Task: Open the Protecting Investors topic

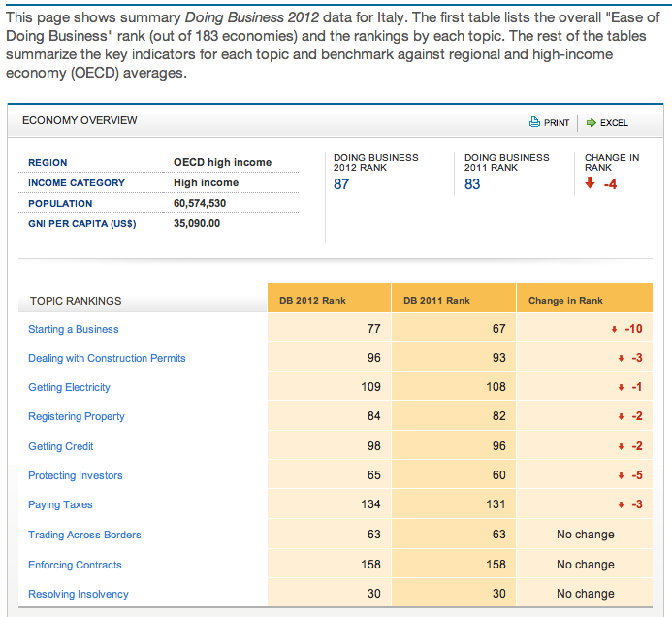Action: point(76,475)
